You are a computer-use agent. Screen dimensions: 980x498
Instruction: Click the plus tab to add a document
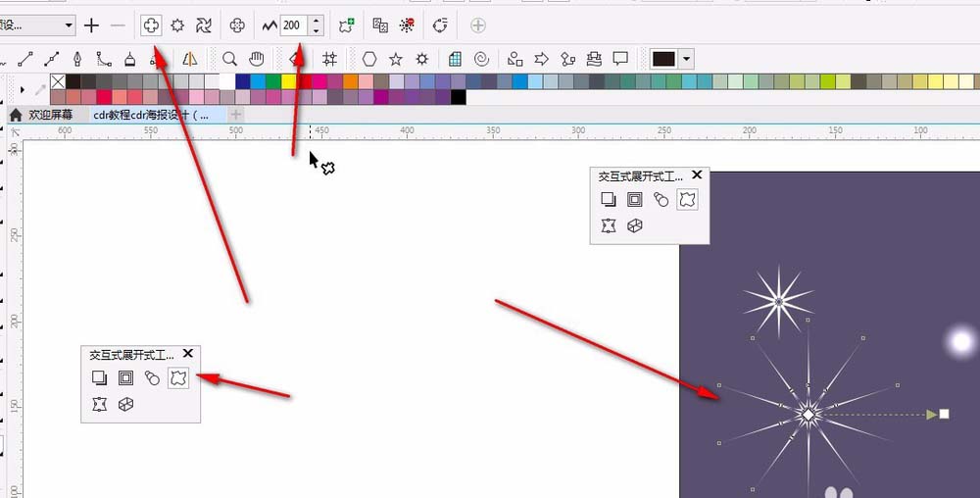pyautogui.click(x=235, y=115)
